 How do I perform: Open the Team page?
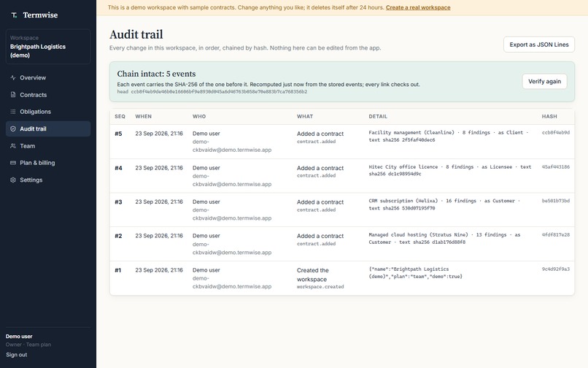tap(48, 146)
